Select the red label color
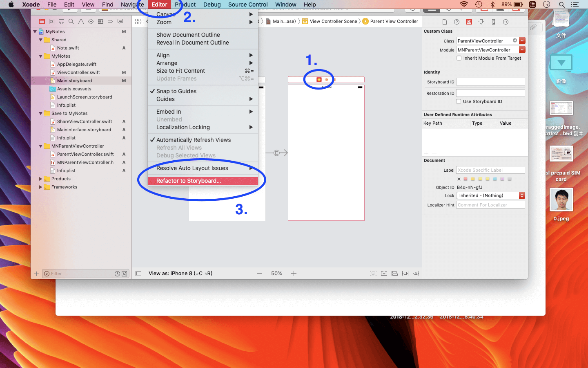This screenshot has width=588, height=368. pos(465,179)
